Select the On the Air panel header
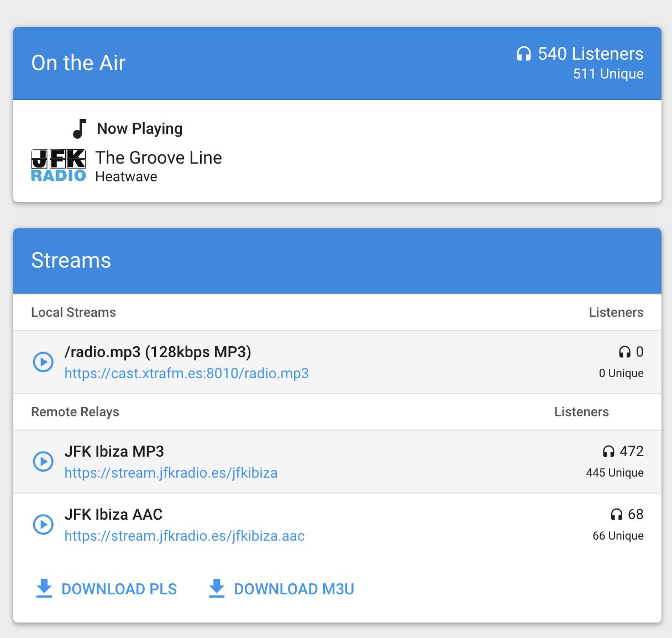Screen dimensions: 672x638 [x=78, y=63]
